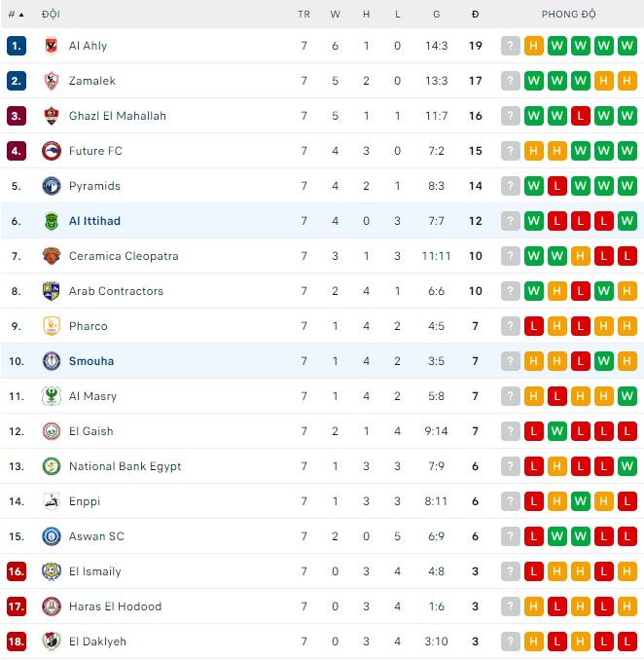
Task: Click Zamalek's last orange H form badge
Action: 627,81
